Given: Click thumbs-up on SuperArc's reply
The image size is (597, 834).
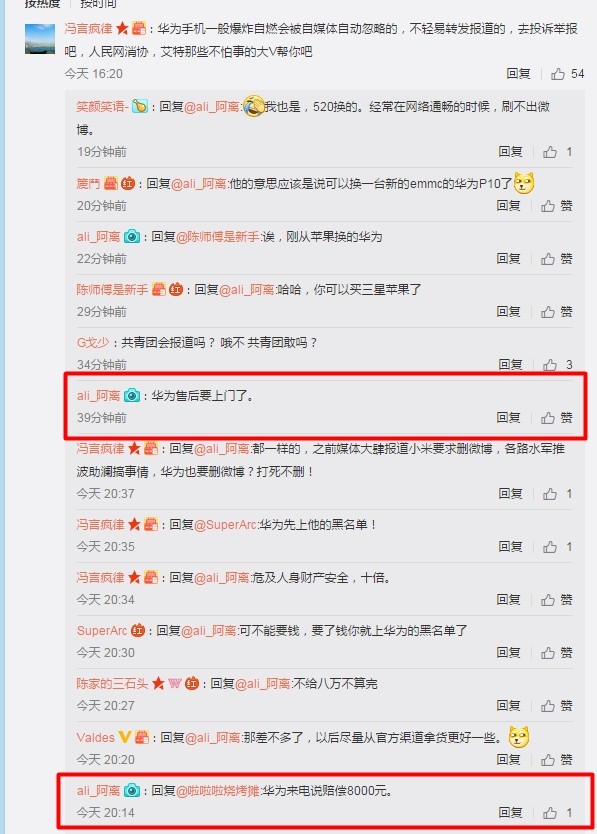Looking at the screenshot, I should click(548, 653).
